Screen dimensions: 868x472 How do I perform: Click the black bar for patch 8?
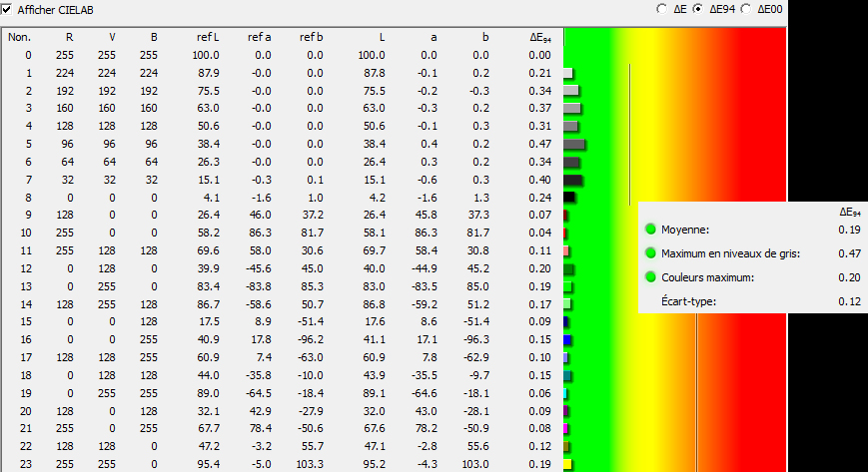click(x=569, y=197)
